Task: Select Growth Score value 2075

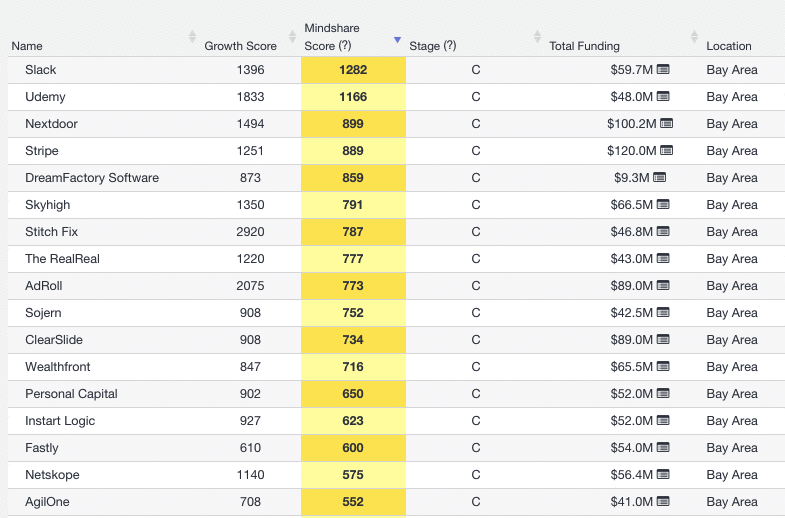Action: coord(250,286)
